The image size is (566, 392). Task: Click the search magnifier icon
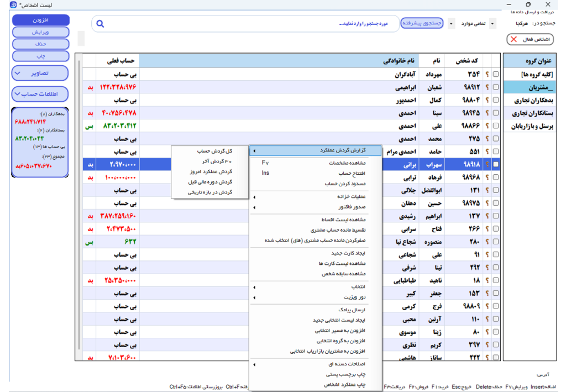pos(100,24)
